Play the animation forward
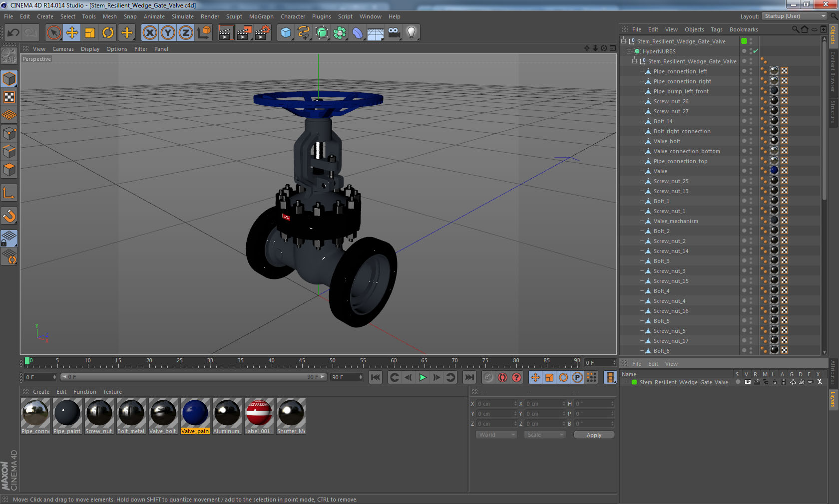Image resolution: width=839 pixels, height=504 pixels. (422, 377)
